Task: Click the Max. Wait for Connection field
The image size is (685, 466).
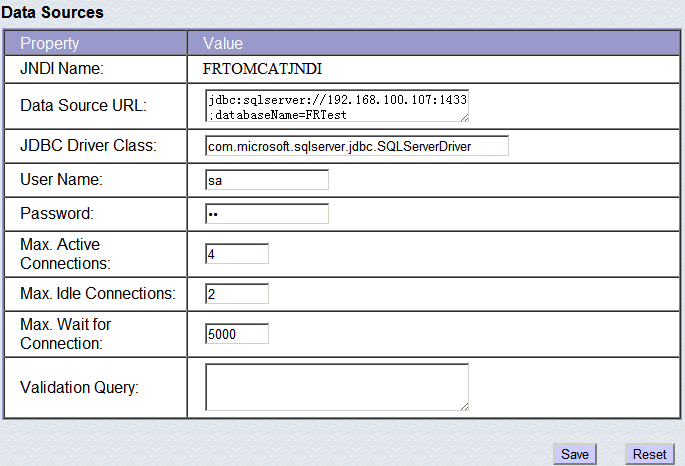Action: point(236,334)
